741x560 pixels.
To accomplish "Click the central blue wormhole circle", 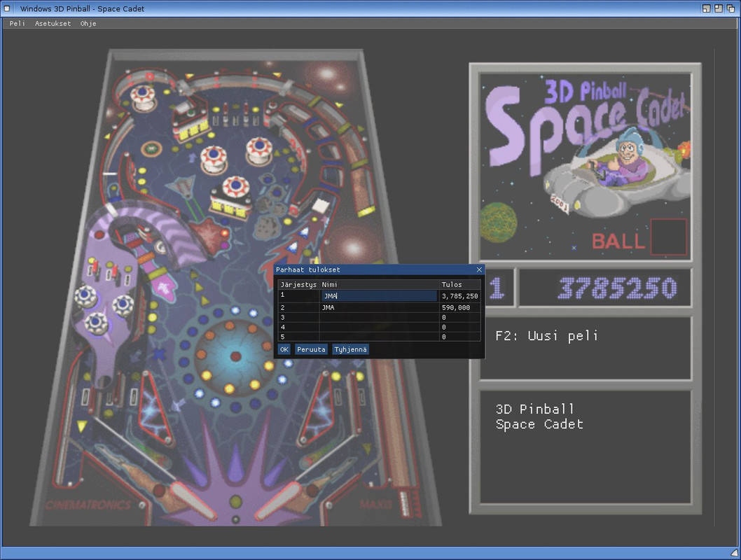I will [x=235, y=356].
